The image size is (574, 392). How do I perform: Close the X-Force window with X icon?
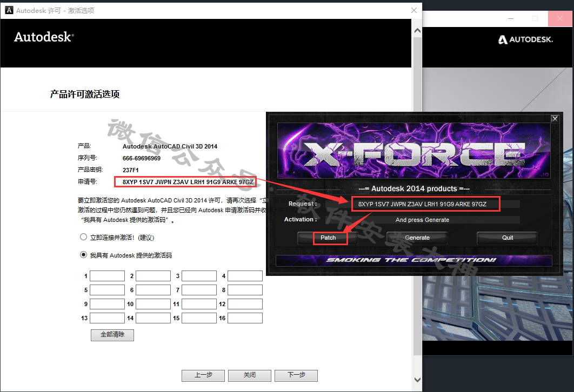tap(555, 119)
